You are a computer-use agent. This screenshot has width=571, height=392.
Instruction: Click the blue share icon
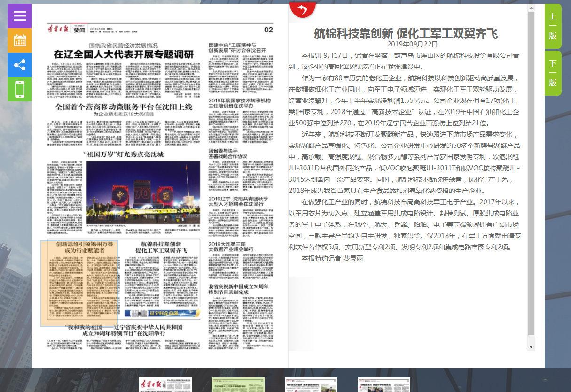click(x=20, y=65)
